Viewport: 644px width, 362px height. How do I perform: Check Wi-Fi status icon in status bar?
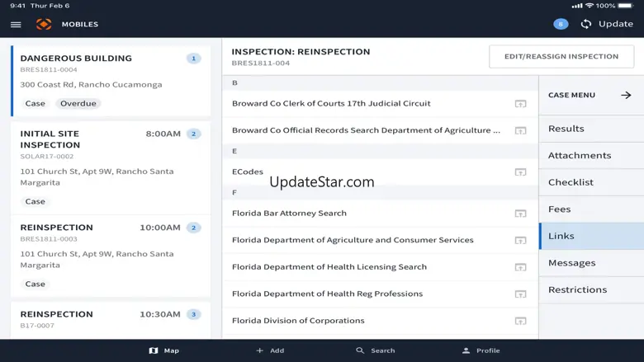(590, 6)
